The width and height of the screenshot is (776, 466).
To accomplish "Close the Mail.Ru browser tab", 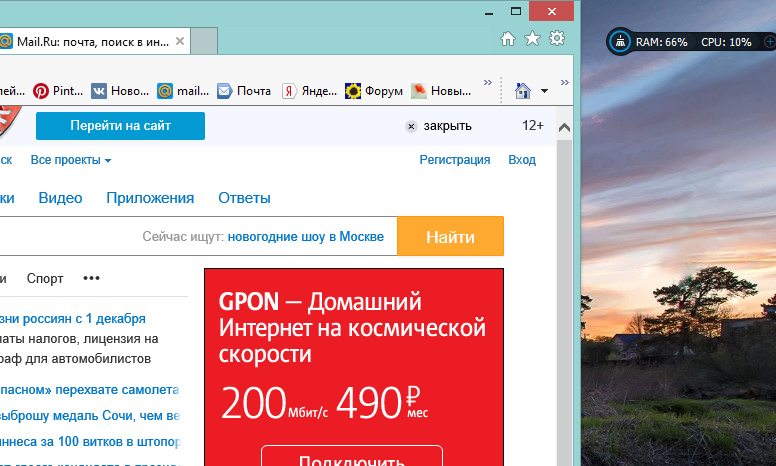I will 179,42.
